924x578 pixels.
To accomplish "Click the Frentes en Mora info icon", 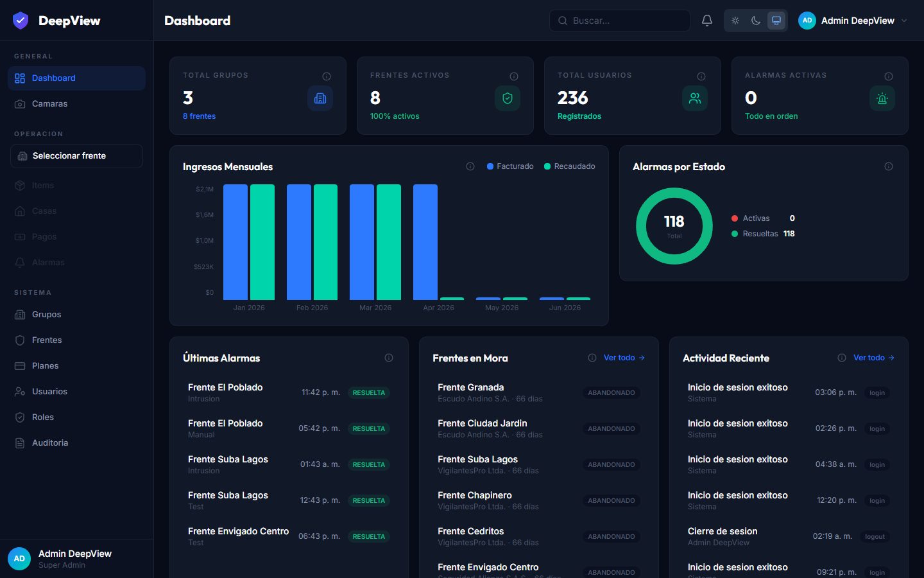I will [x=592, y=358].
